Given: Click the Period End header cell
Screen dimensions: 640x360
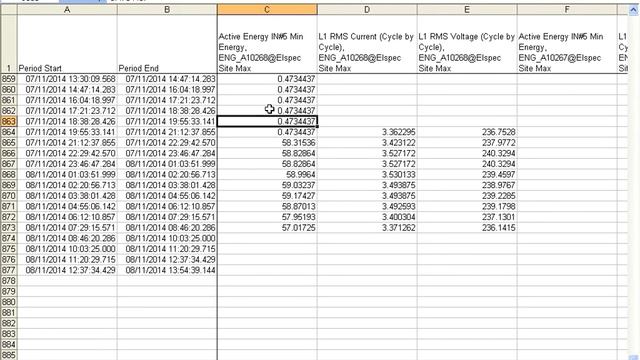Looking at the screenshot, I should coord(167,44).
